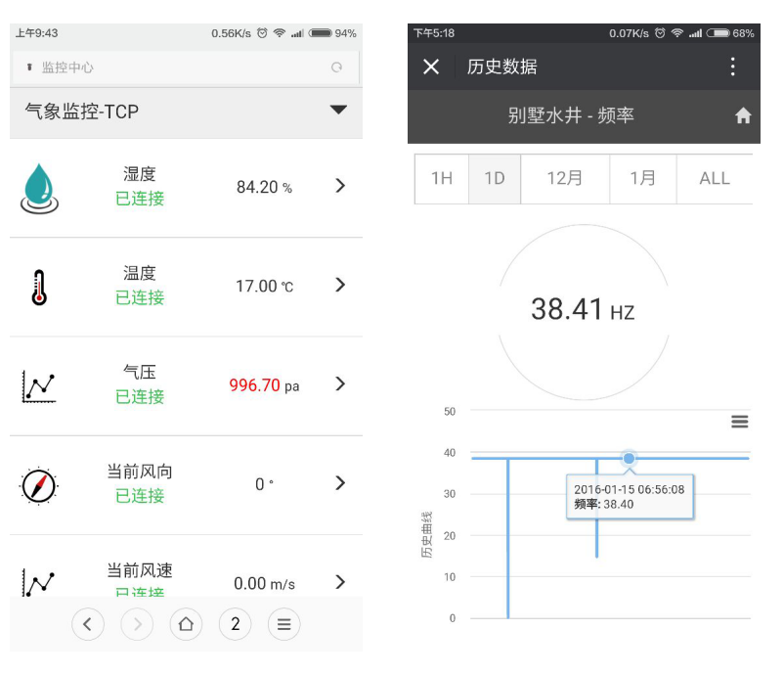Image resolution: width=784 pixels, height=675 pixels.
Task: Select the ALL time range tab
Action: point(715,178)
